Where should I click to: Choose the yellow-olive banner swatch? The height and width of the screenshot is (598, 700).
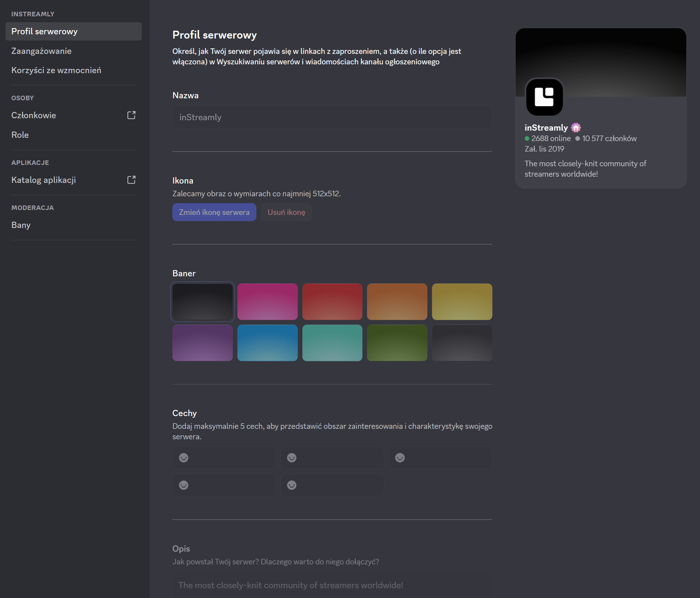pos(462,302)
